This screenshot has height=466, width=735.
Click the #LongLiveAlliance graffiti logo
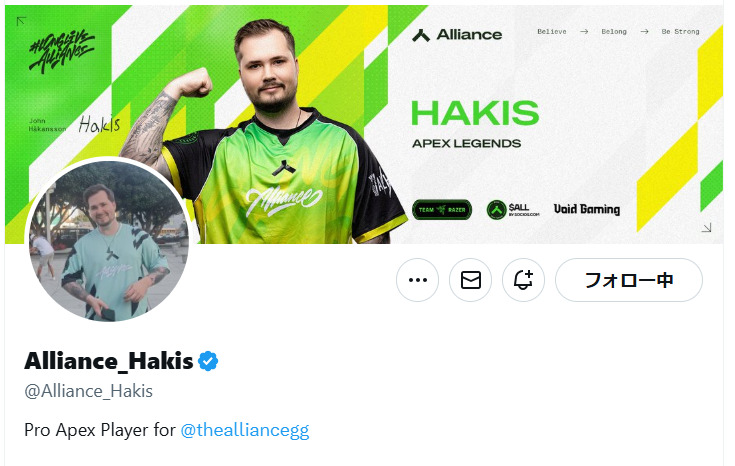[x=61, y=51]
